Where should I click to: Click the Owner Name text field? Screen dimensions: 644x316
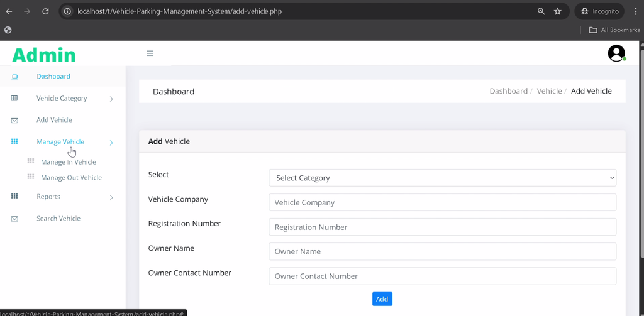tap(443, 251)
